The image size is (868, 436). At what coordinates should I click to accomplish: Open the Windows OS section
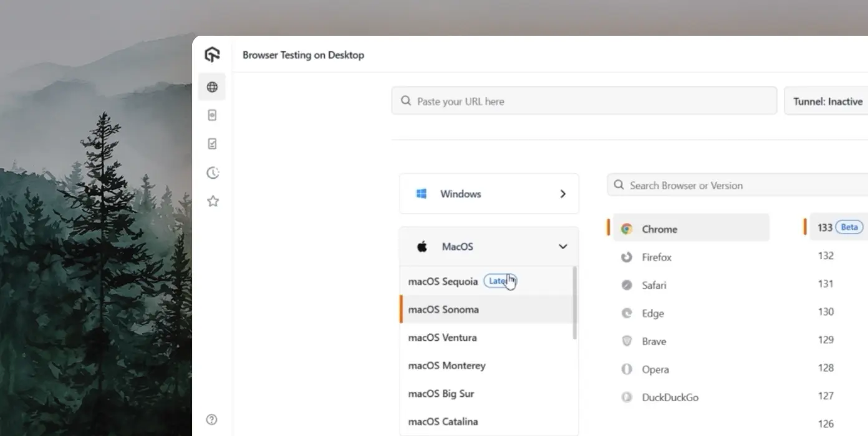(x=489, y=194)
